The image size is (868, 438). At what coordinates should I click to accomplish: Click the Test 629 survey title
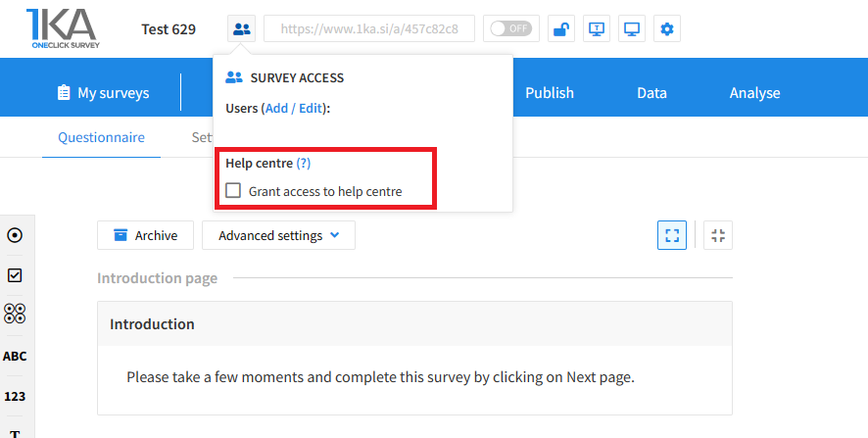click(169, 29)
